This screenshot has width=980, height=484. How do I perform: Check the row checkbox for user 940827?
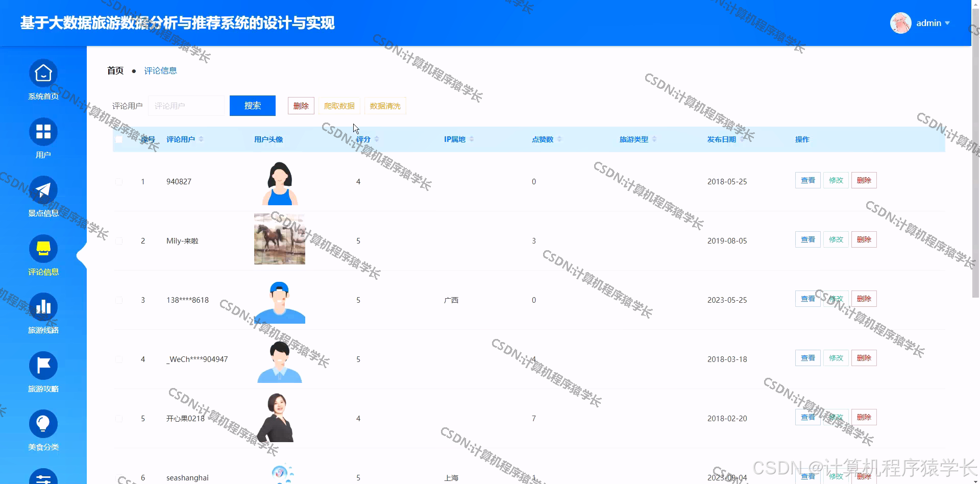click(119, 182)
